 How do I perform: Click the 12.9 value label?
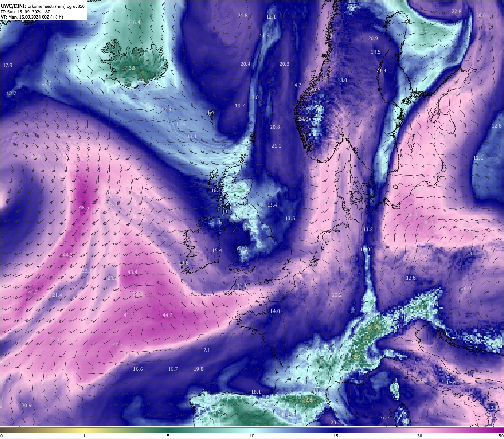point(166,109)
